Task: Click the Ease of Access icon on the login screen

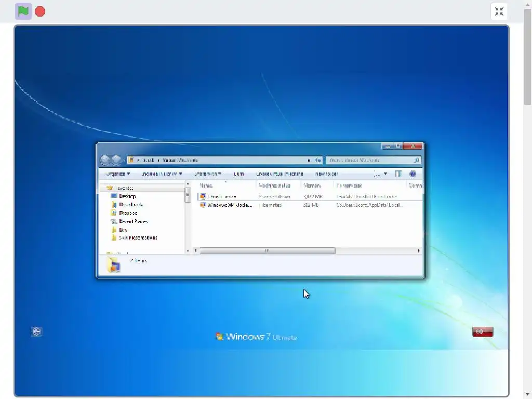Action: pos(37,331)
